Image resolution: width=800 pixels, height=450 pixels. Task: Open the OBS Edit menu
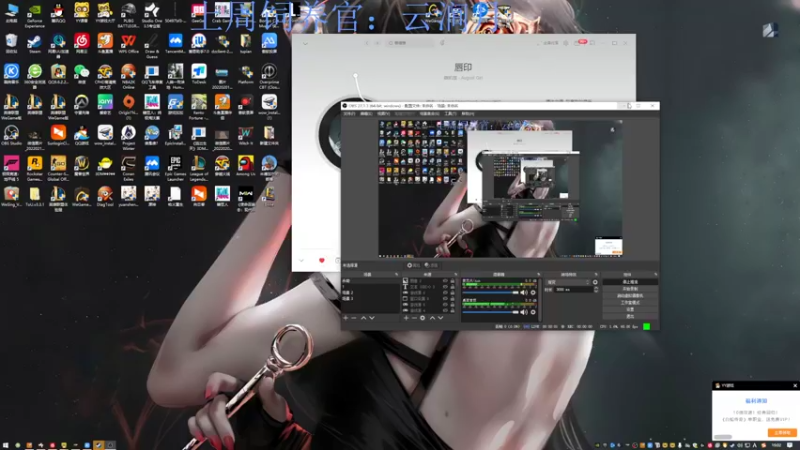pyautogui.click(x=366, y=113)
